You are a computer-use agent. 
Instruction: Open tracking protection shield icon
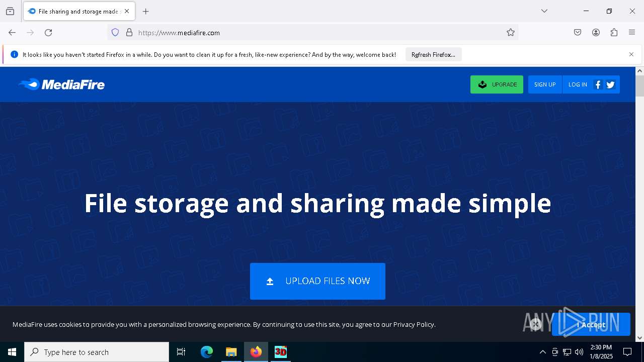(115, 33)
